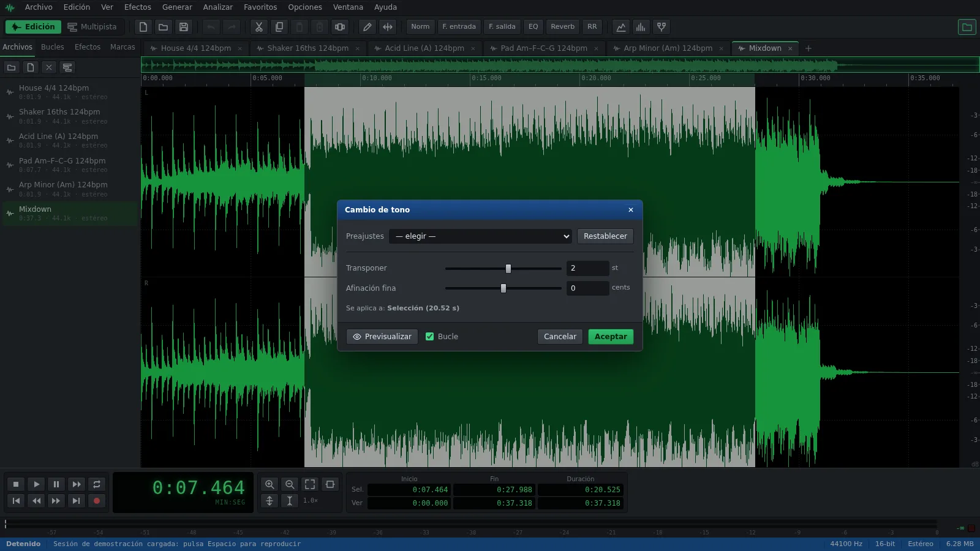
Task: Click Previsualizar in the dialog
Action: 382,337
